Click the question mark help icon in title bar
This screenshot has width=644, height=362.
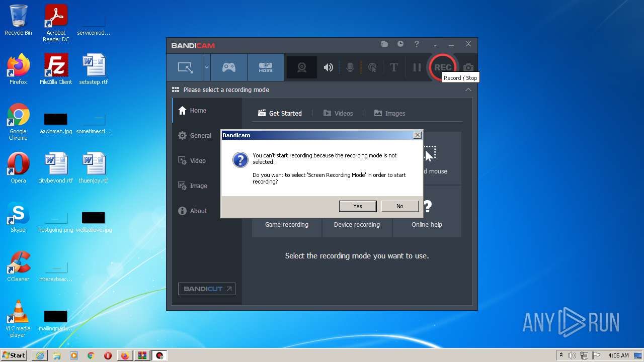[417, 44]
